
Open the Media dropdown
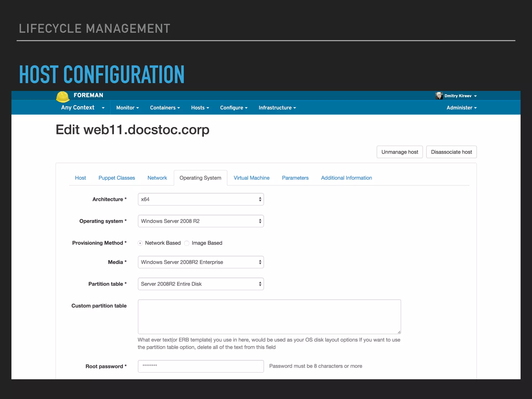coord(201,262)
